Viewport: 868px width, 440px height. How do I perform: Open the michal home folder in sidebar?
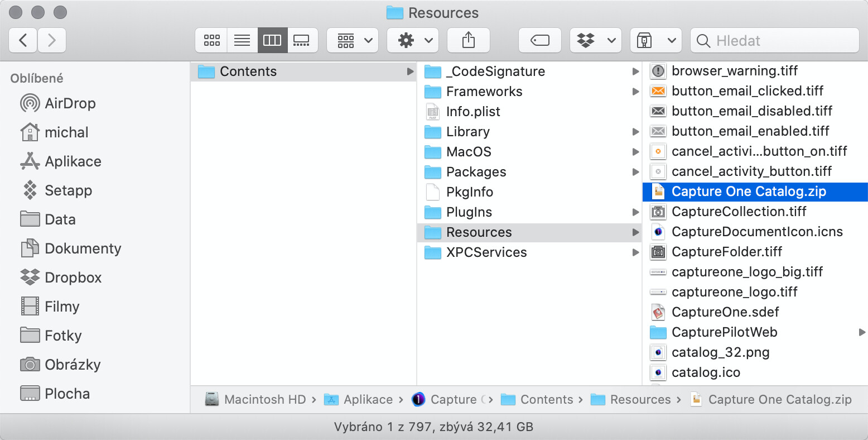[55, 132]
